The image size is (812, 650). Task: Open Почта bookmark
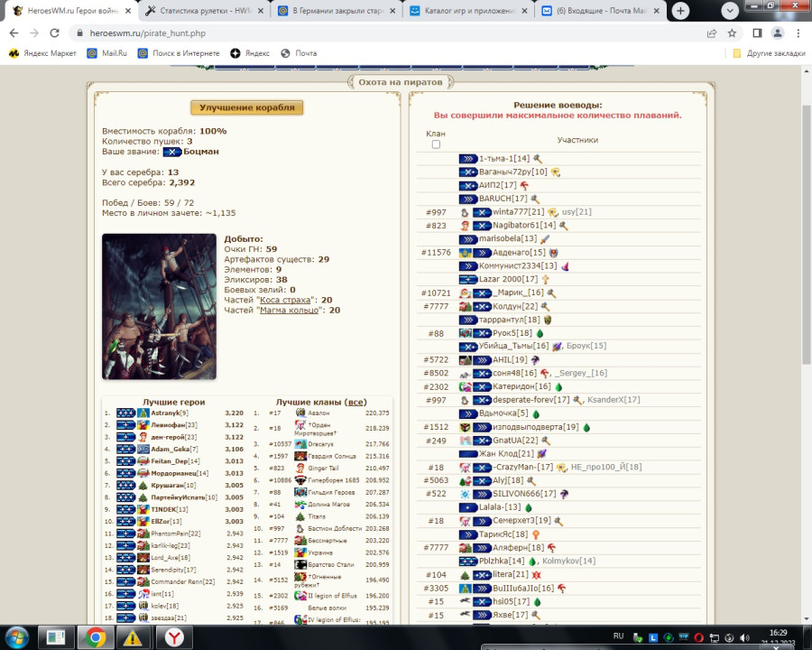tap(299, 53)
